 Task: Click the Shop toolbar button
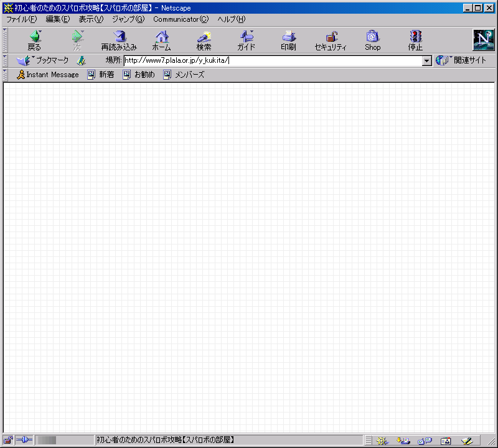tap(372, 40)
